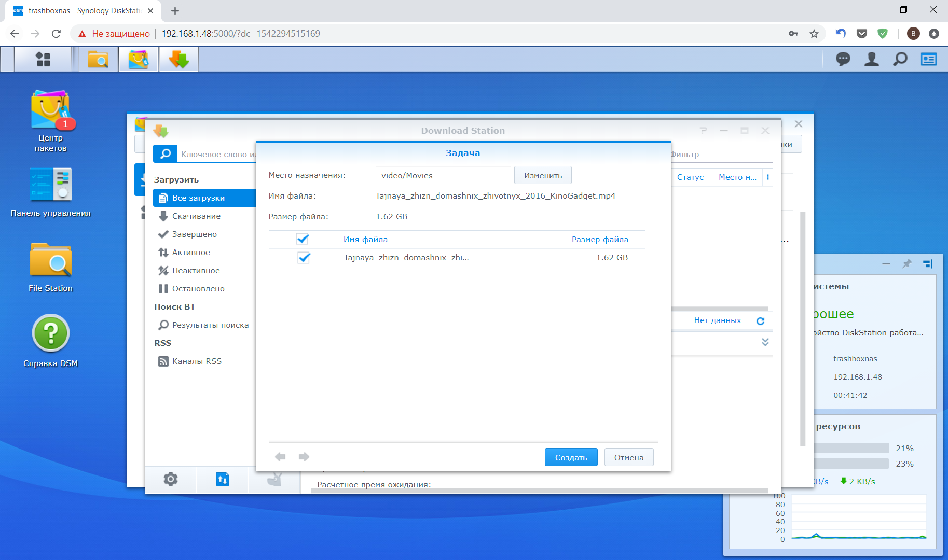Open Package Center from the DSM taskbar
The height and width of the screenshot is (560, 948).
[139, 60]
